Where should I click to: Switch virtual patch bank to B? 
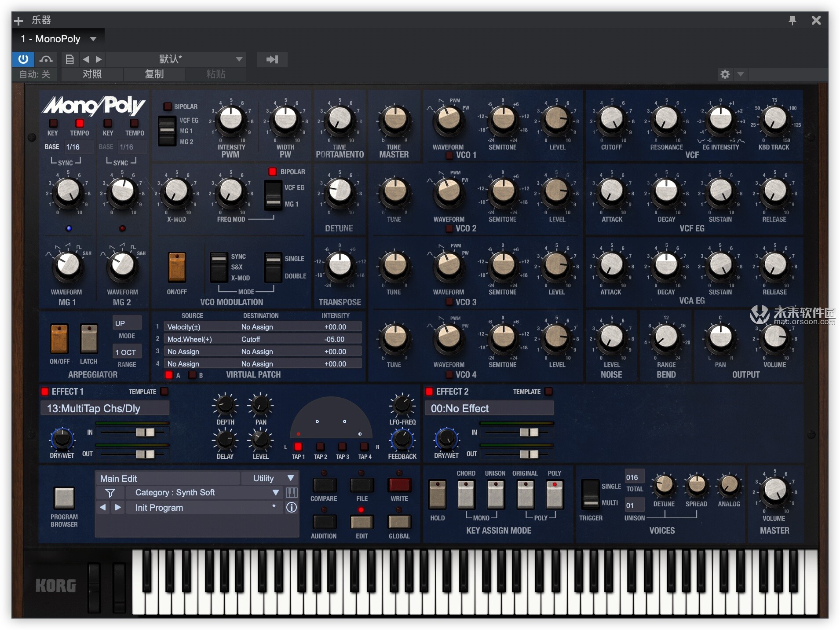click(x=192, y=375)
